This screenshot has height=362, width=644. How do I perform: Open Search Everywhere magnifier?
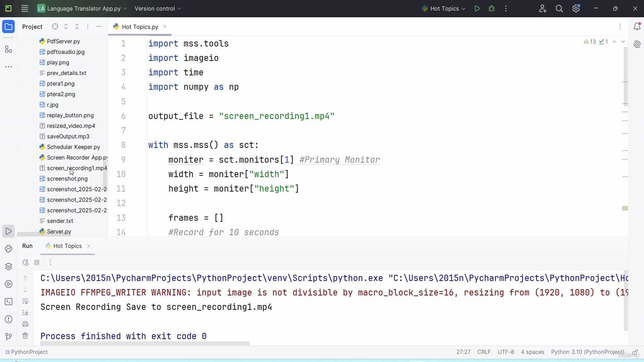point(559,9)
